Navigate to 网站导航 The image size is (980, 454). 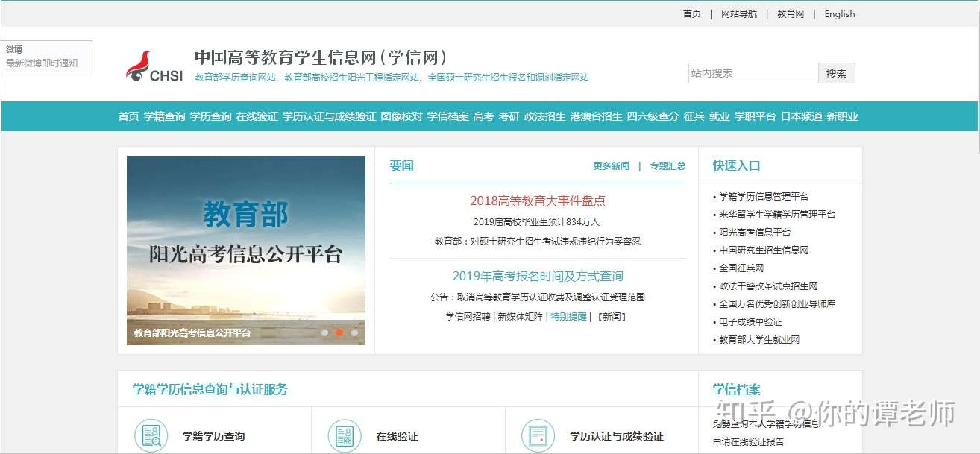[x=738, y=13]
